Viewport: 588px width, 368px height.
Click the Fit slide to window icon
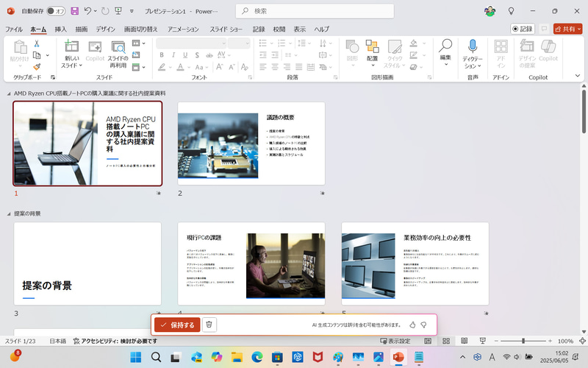tap(582, 341)
